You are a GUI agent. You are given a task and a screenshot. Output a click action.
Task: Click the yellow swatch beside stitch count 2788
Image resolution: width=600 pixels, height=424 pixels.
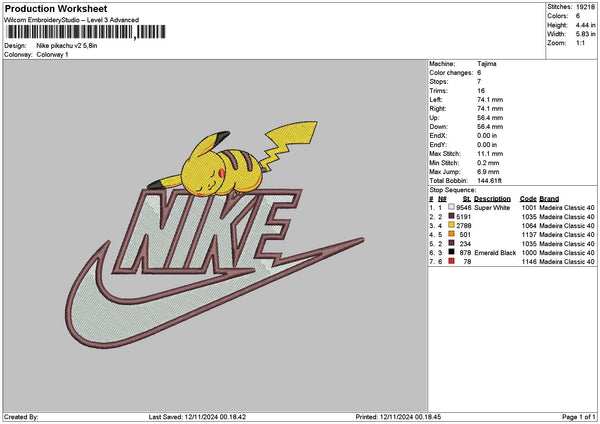[452, 225]
